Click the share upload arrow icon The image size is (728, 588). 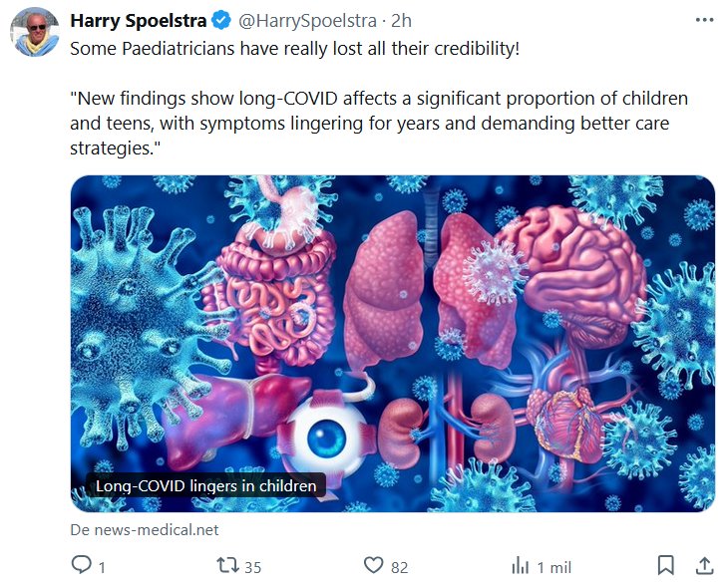tap(704, 566)
